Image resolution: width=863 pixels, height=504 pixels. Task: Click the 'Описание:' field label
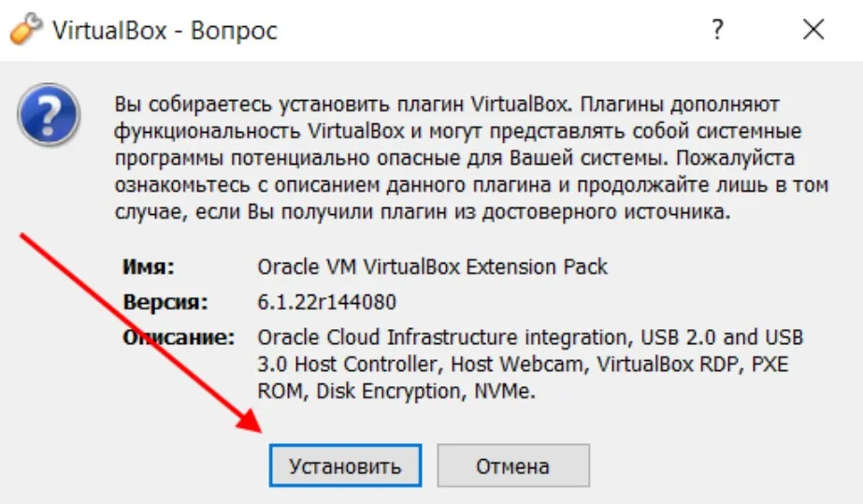[179, 337]
